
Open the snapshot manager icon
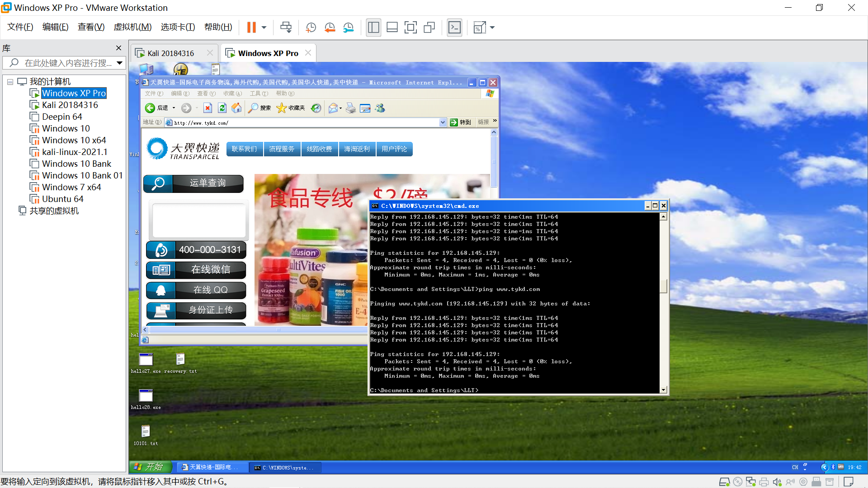(x=348, y=28)
